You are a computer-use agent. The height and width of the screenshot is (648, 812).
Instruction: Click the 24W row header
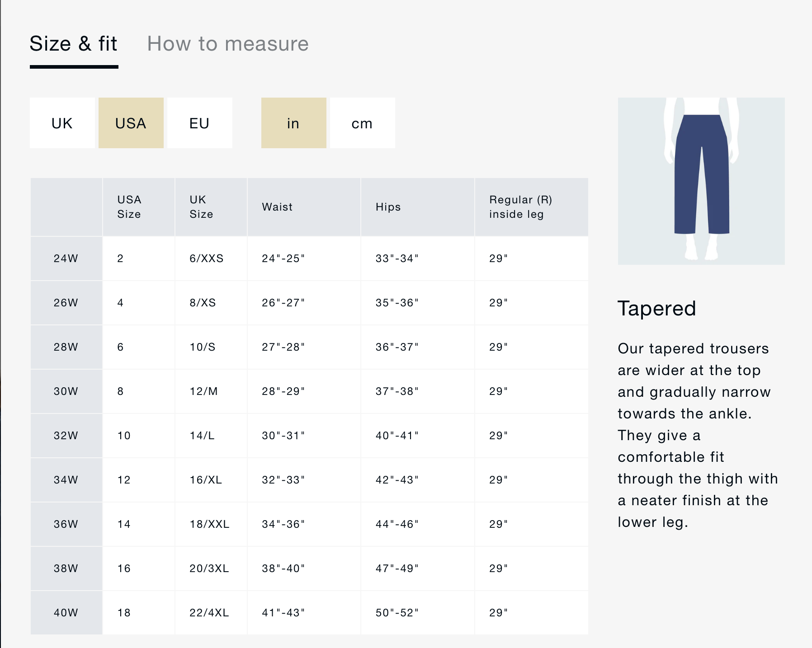[x=66, y=258]
